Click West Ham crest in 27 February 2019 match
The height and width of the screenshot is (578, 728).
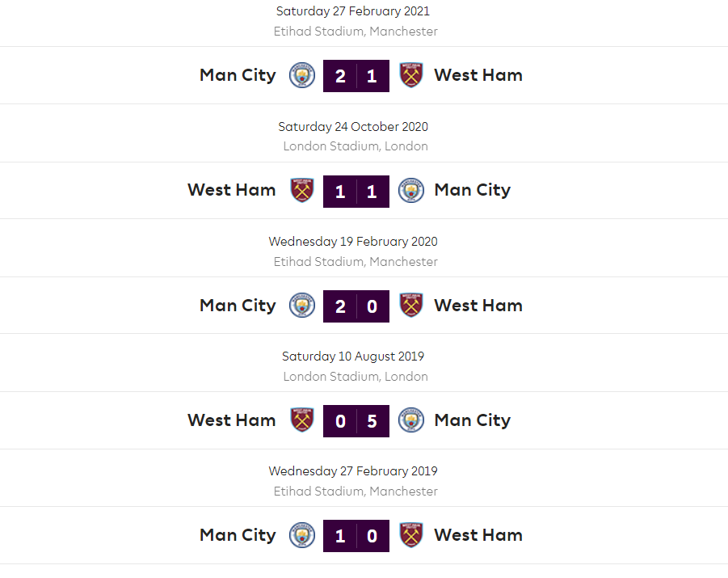click(x=411, y=535)
